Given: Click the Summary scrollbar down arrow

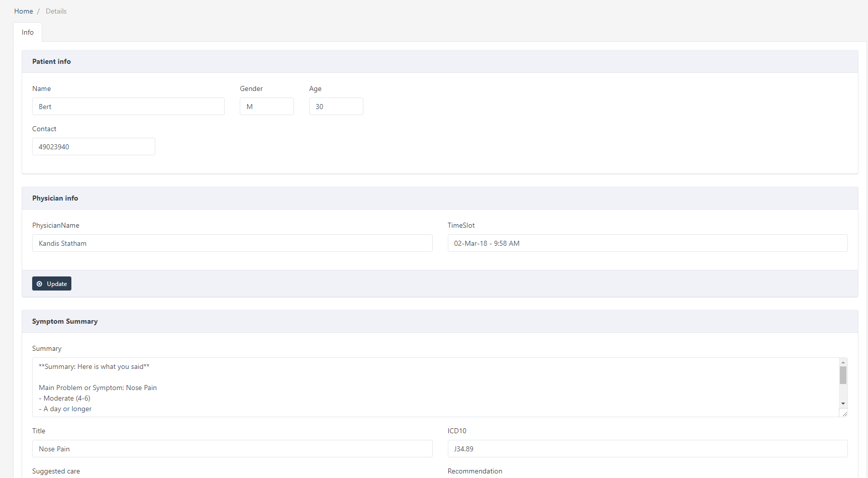Looking at the screenshot, I should (x=843, y=404).
